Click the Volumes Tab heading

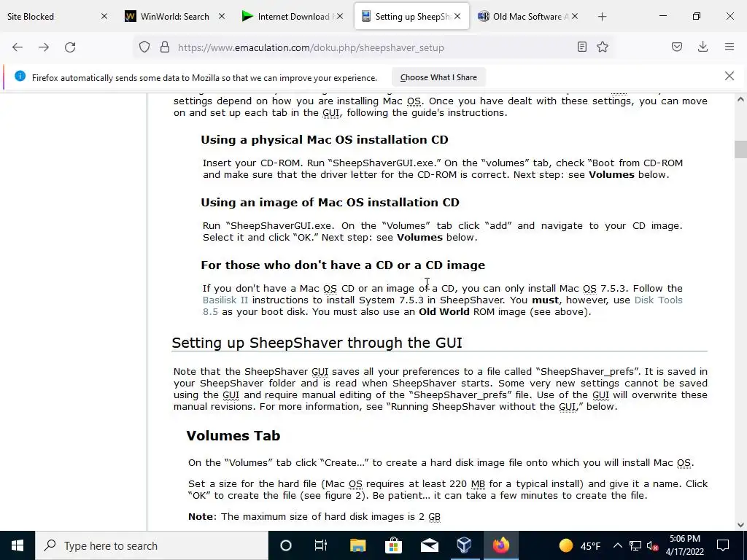click(233, 436)
